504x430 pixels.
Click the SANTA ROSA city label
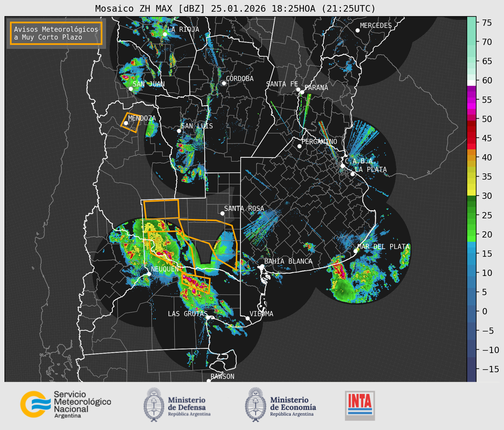click(244, 208)
